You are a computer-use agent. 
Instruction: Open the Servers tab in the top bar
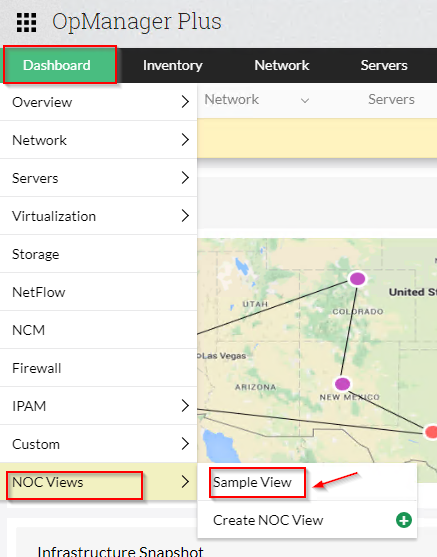point(384,65)
